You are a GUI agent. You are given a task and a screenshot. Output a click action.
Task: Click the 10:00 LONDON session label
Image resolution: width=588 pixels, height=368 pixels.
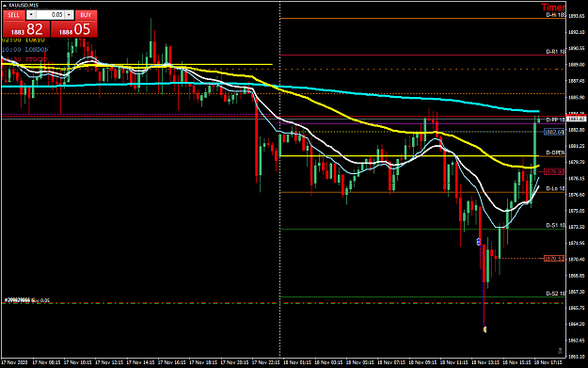coord(25,50)
